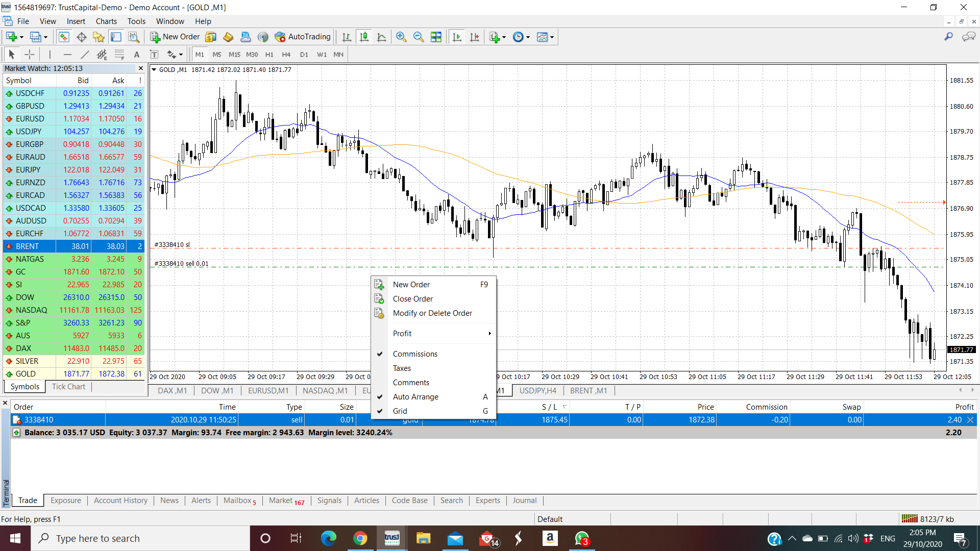Select the trendline drawing tool

(x=84, y=54)
